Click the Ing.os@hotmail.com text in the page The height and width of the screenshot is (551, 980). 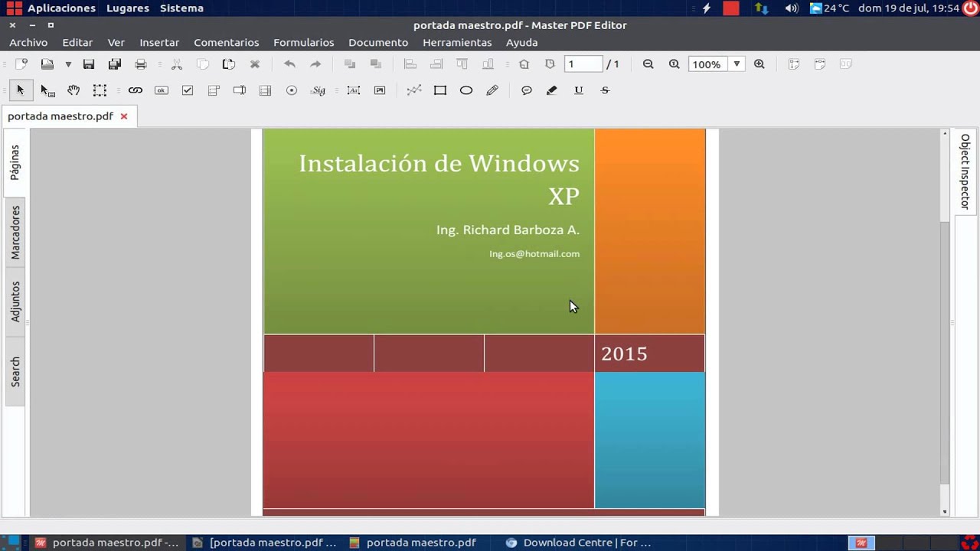tap(534, 254)
